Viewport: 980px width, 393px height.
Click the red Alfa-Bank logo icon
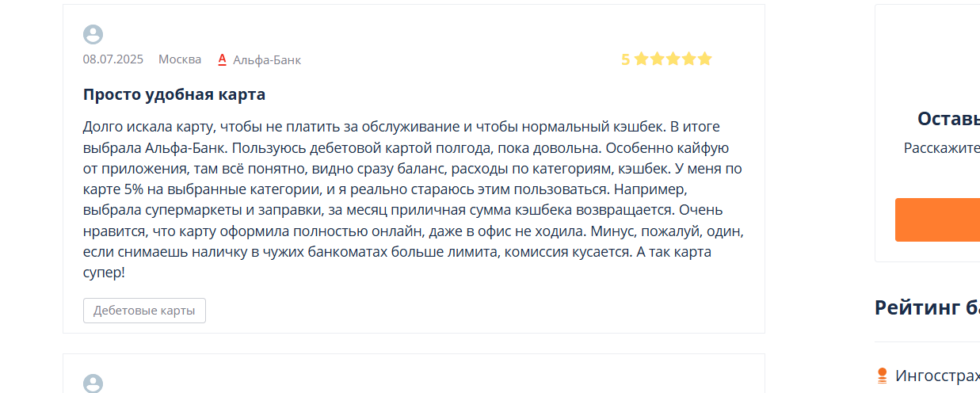223,59
